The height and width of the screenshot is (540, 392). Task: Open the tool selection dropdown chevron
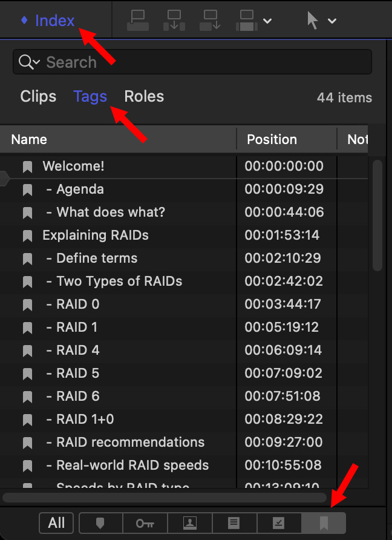pos(332,21)
